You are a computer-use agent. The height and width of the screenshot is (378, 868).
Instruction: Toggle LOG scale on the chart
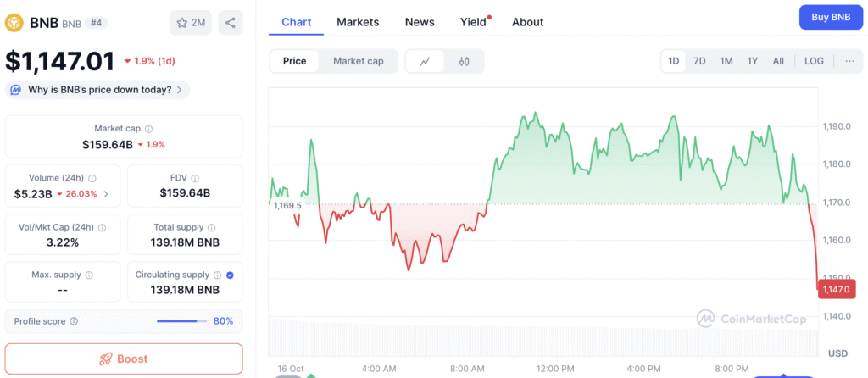814,61
